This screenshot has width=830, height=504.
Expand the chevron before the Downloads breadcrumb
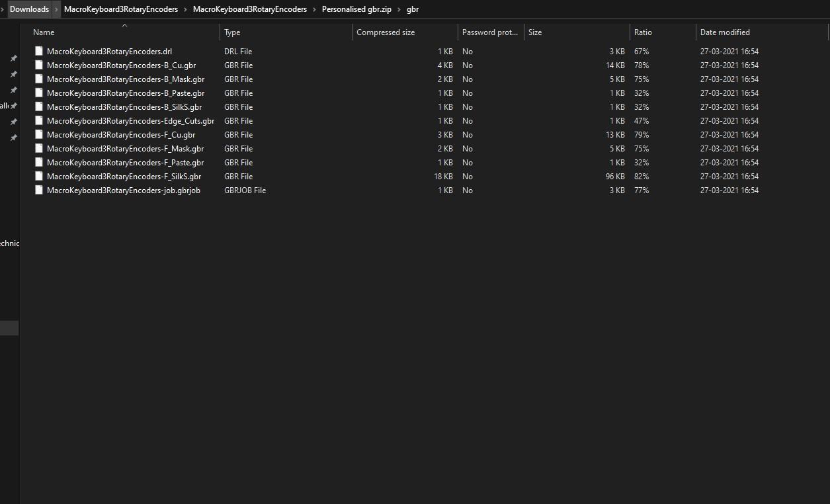3,9
